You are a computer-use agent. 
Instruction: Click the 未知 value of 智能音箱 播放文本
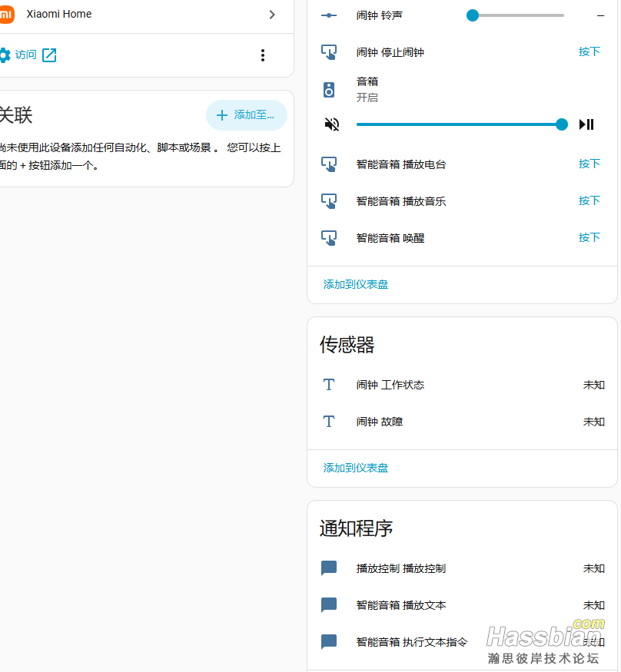[593, 605]
